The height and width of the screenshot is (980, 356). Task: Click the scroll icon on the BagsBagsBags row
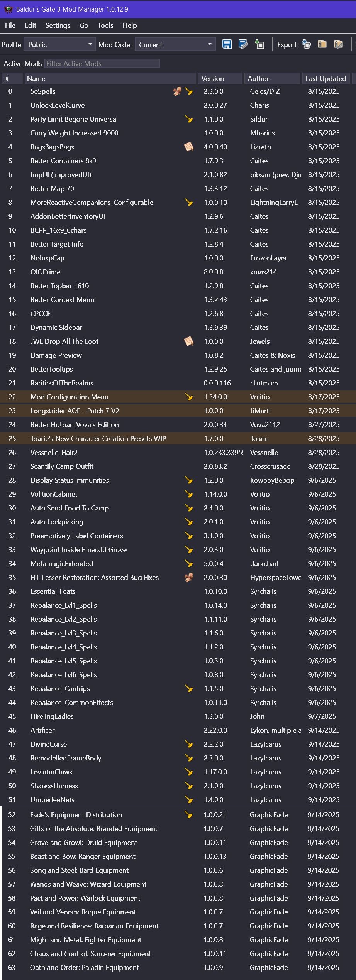(x=189, y=147)
